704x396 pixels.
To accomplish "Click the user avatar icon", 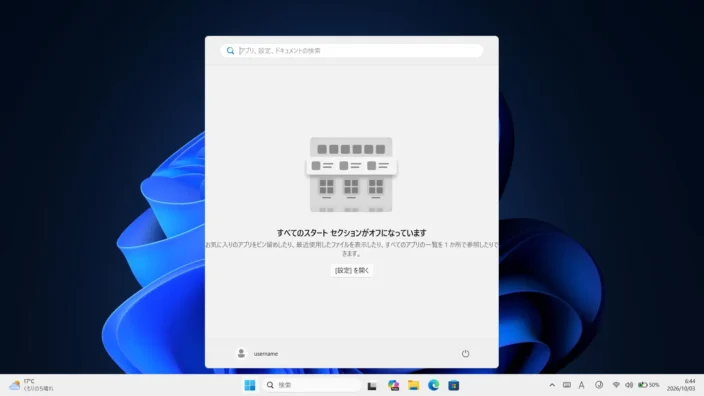I will click(x=241, y=354).
